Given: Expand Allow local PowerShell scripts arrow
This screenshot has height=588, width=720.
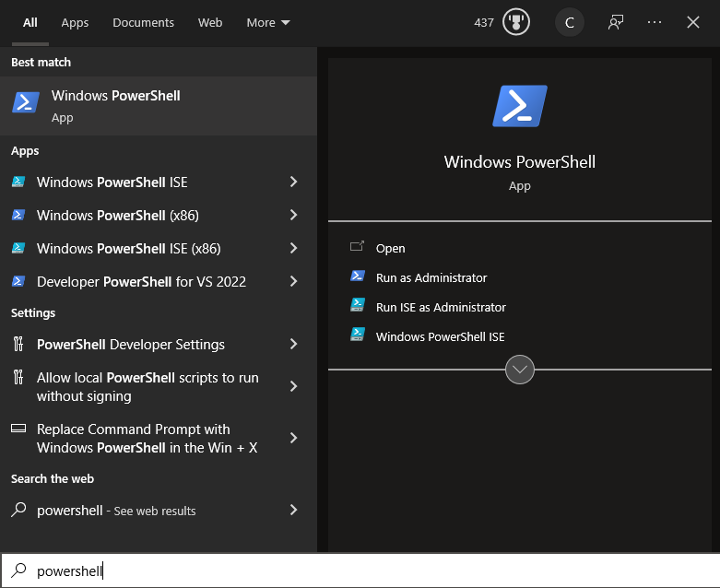Looking at the screenshot, I should click(x=293, y=386).
